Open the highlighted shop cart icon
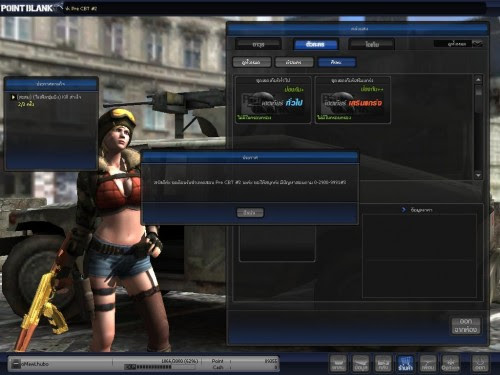Screen dimensions: 500x375 pyautogui.click(x=405, y=363)
